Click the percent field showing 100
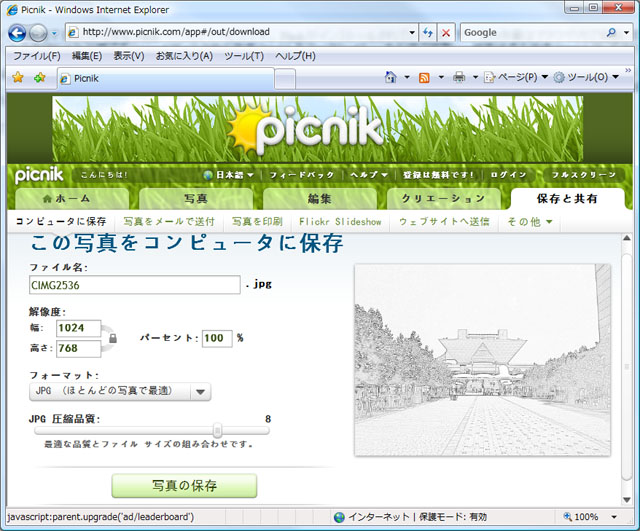 click(217, 338)
